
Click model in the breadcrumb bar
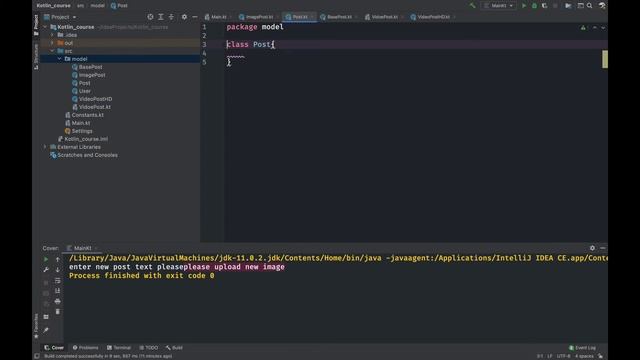click(x=97, y=6)
